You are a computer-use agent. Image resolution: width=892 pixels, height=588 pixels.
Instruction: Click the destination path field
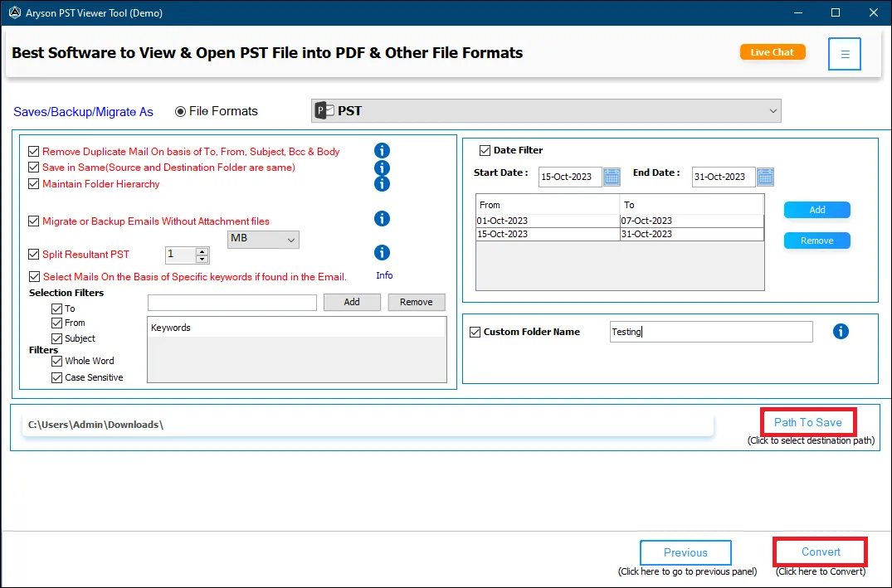click(368, 425)
